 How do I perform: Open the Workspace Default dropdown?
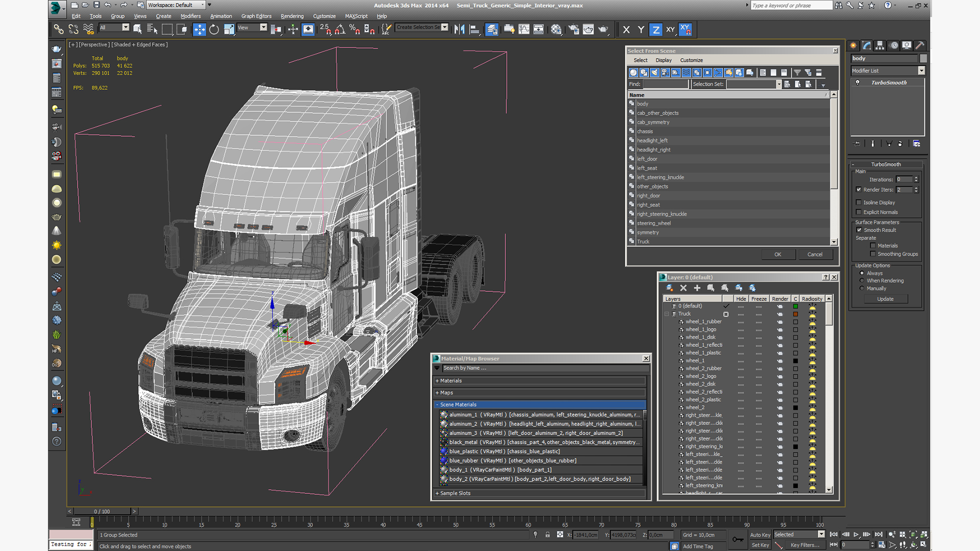click(x=176, y=5)
